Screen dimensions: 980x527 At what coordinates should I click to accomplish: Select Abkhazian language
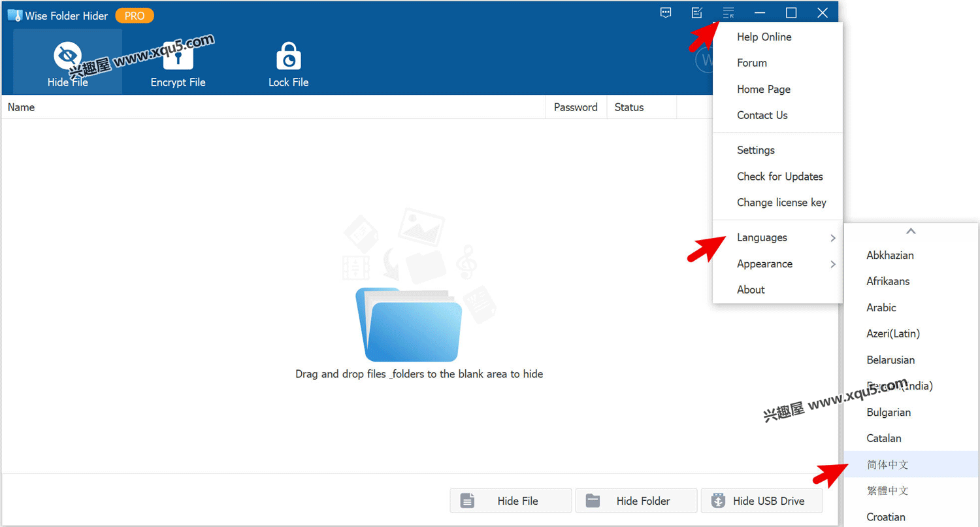point(911,255)
